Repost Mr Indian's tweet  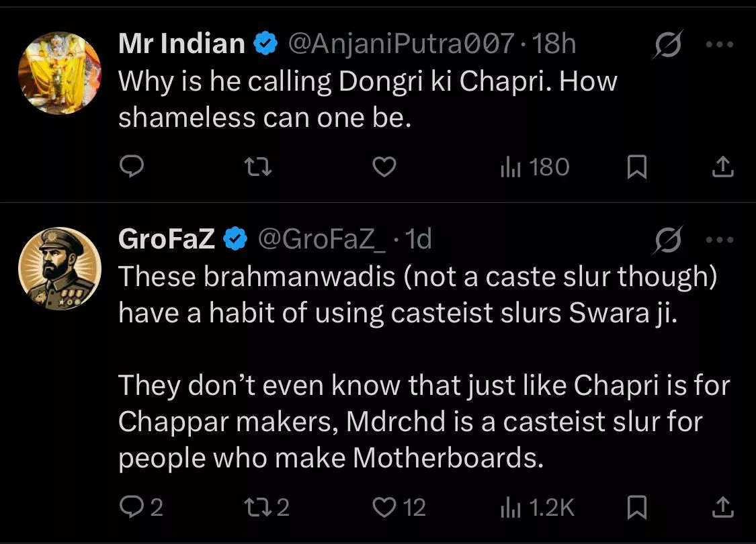coord(259,167)
